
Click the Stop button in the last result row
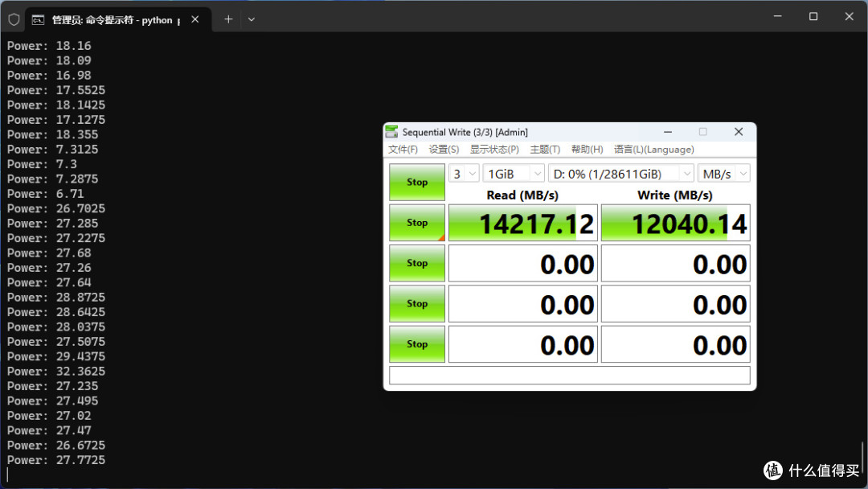pyautogui.click(x=417, y=344)
